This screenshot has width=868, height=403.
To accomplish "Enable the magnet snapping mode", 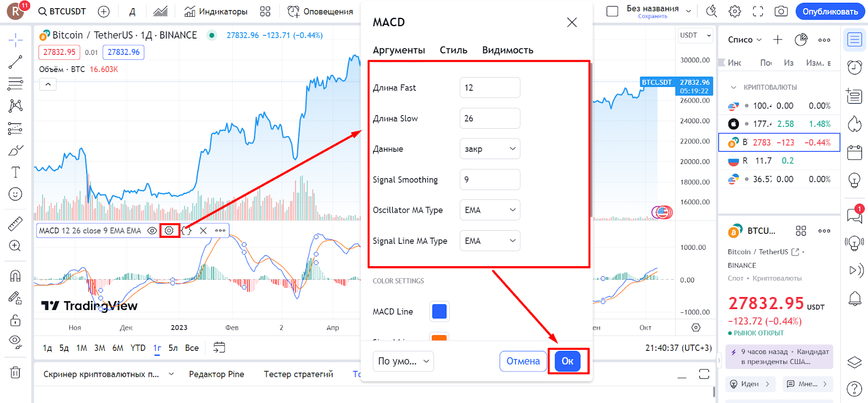I will click(15, 276).
